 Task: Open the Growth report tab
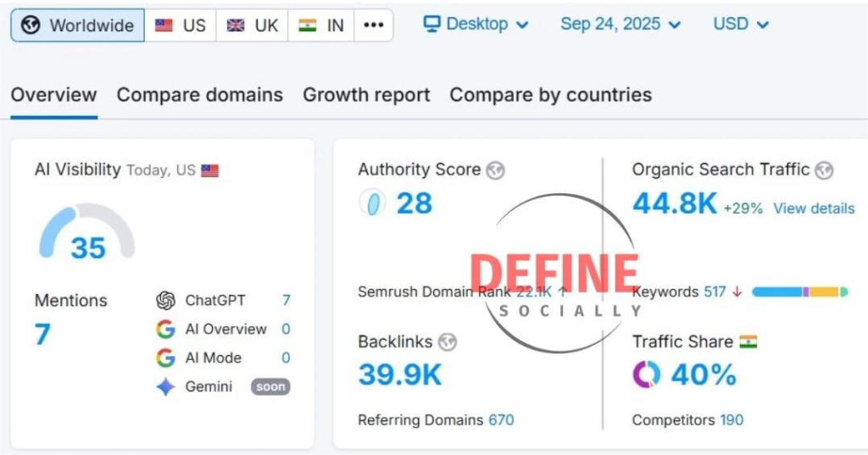coord(366,95)
